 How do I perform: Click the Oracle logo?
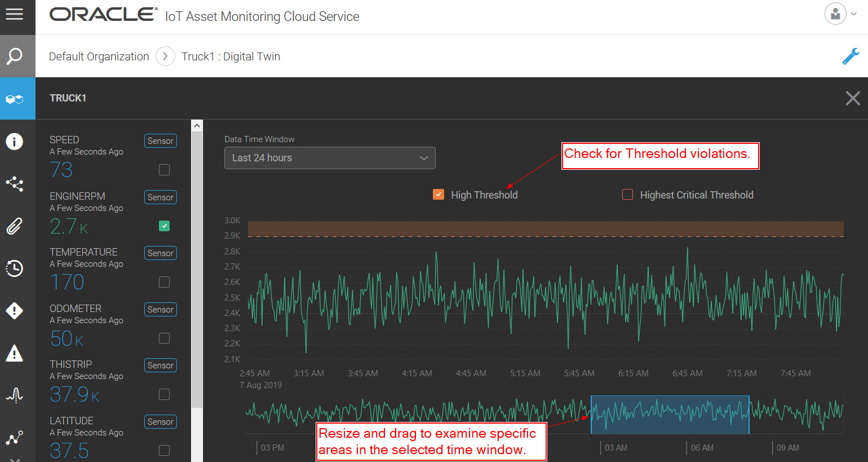pos(104,15)
